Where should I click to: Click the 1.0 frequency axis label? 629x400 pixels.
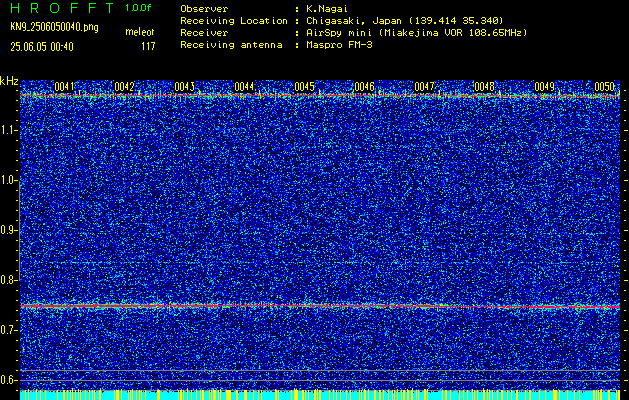click(9, 180)
